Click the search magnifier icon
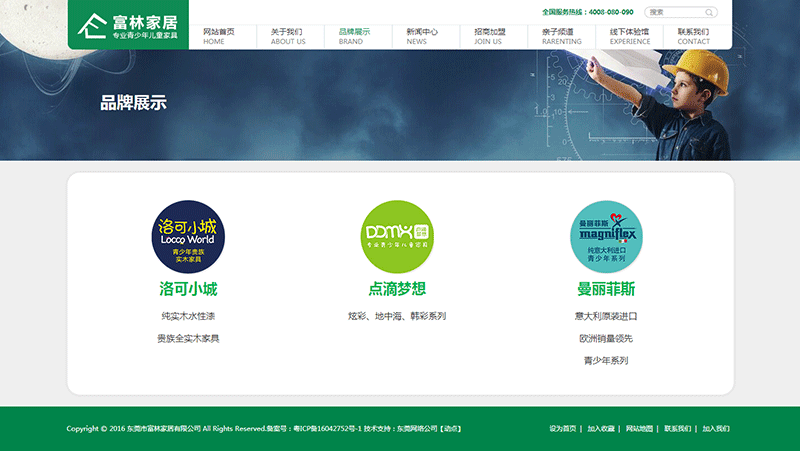The image size is (800, 451). [710, 13]
